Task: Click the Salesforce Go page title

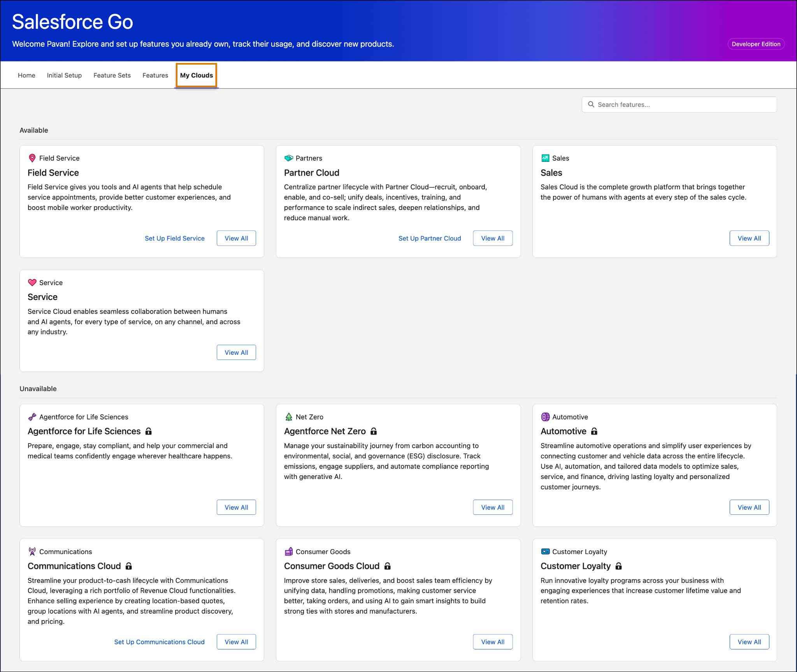Action: tap(72, 22)
